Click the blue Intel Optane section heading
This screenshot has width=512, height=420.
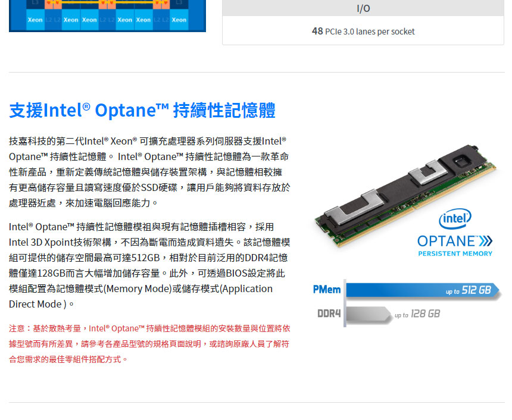[142, 110]
